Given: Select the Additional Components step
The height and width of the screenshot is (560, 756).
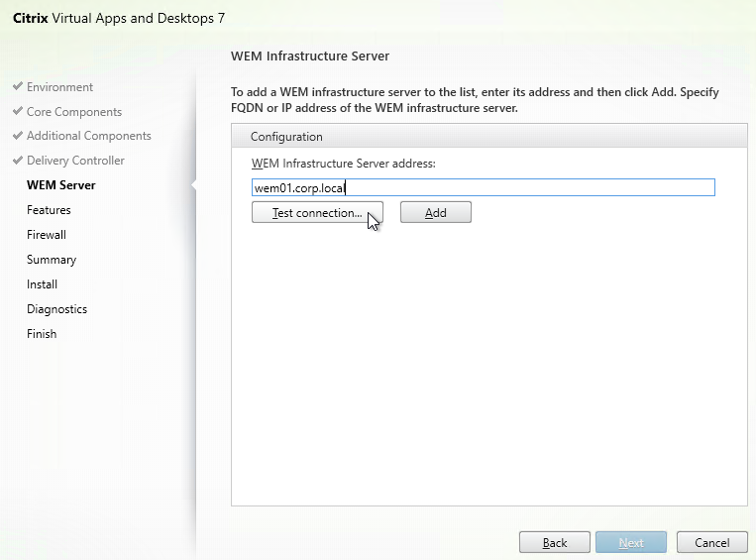Looking at the screenshot, I should (x=89, y=136).
